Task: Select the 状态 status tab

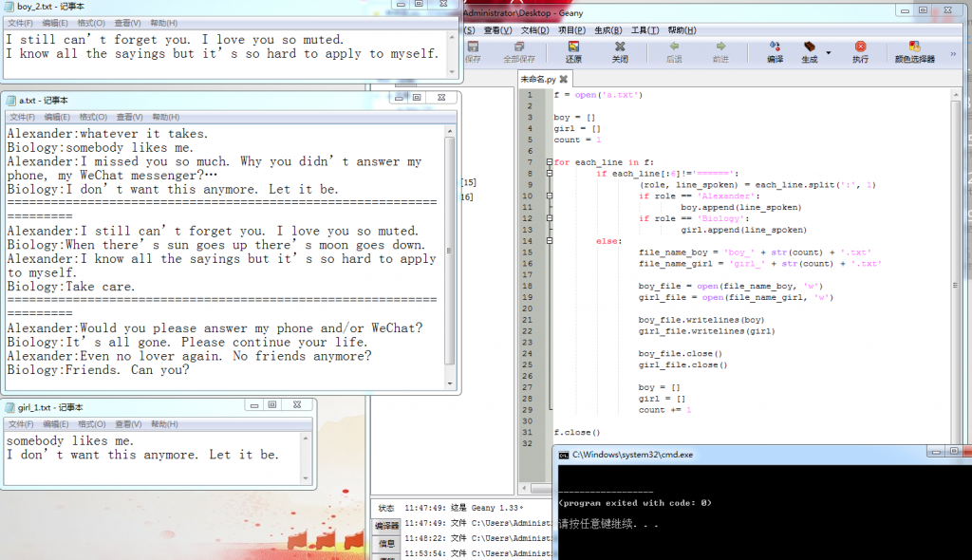Action: click(x=386, y=508)
